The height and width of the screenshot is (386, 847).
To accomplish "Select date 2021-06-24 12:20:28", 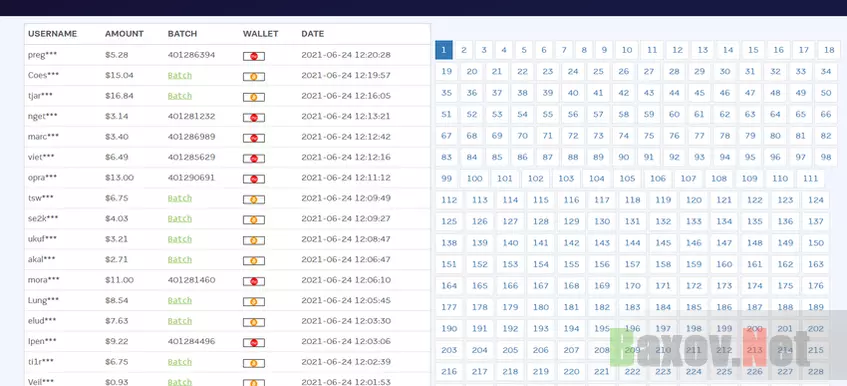I will click(x=346, y=55).
